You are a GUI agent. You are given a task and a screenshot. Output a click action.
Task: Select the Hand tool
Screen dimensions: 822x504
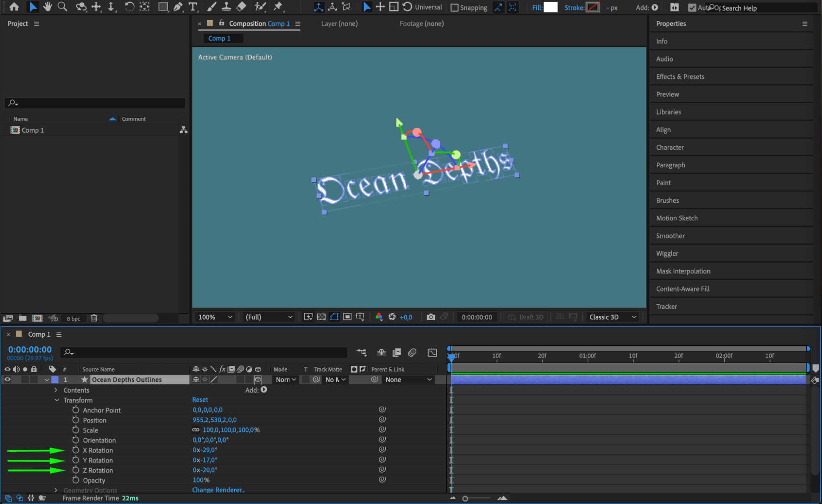pyautogui.click(x=48, y=7)
